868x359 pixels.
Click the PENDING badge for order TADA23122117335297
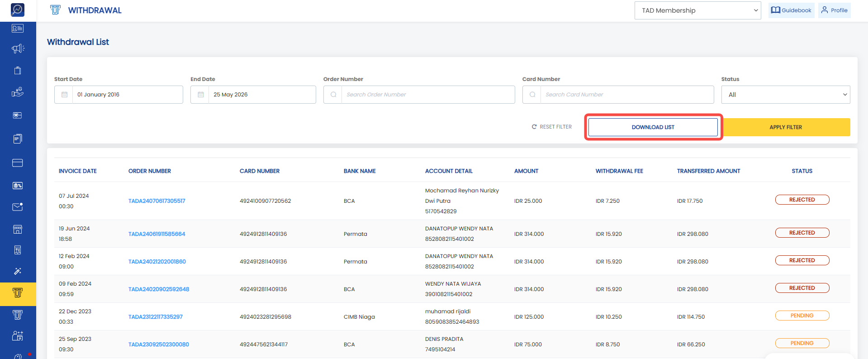pos(802,316)
